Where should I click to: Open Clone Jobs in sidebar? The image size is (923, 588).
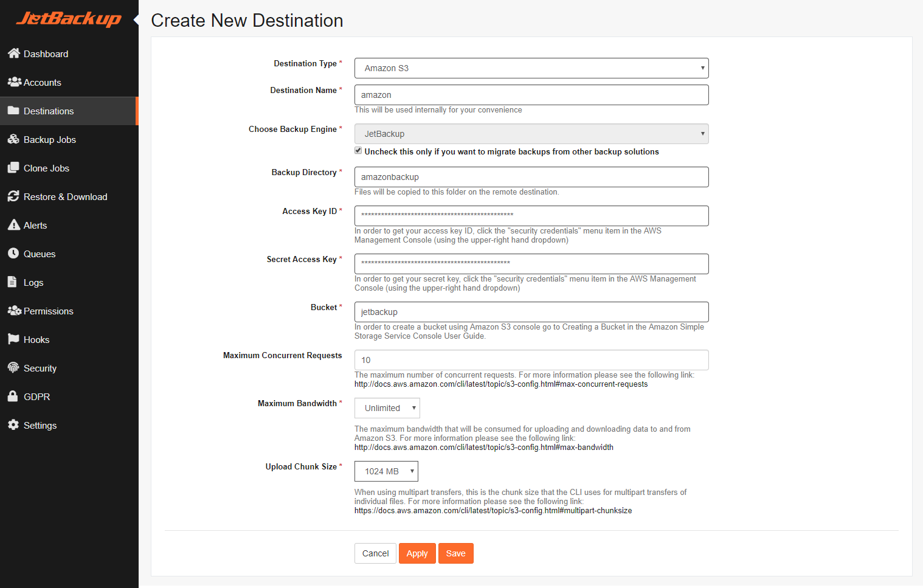click(x=69, y=168)
